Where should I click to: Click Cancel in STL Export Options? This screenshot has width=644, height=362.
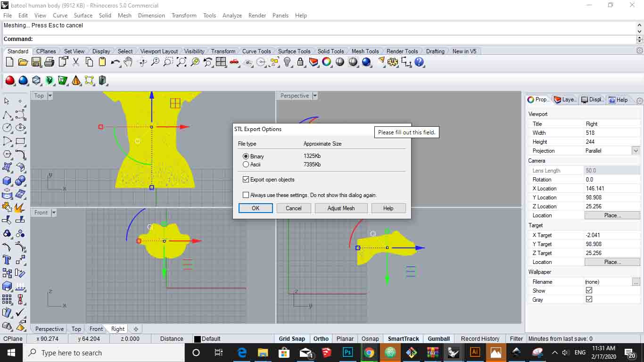293,208
